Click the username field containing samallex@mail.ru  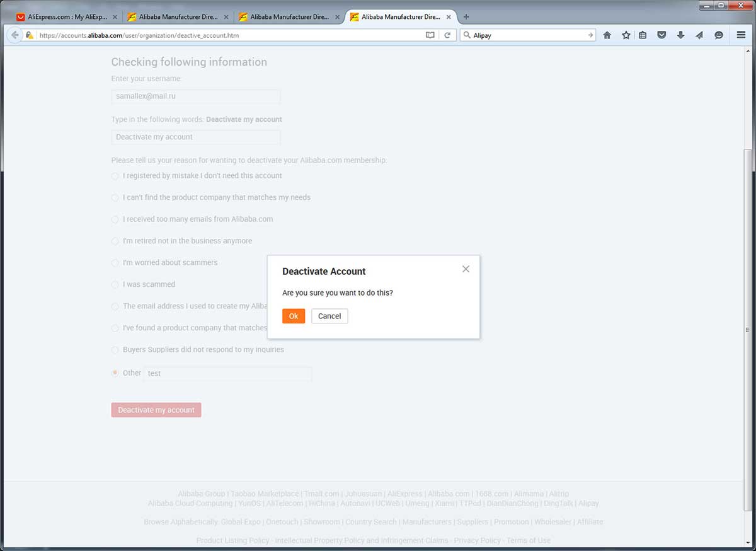point(196,96)
